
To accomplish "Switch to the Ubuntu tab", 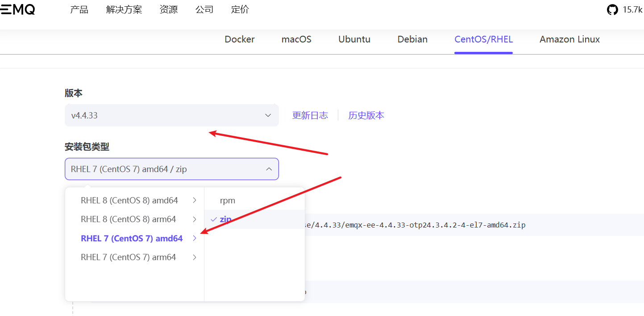I will click(354, 39).
